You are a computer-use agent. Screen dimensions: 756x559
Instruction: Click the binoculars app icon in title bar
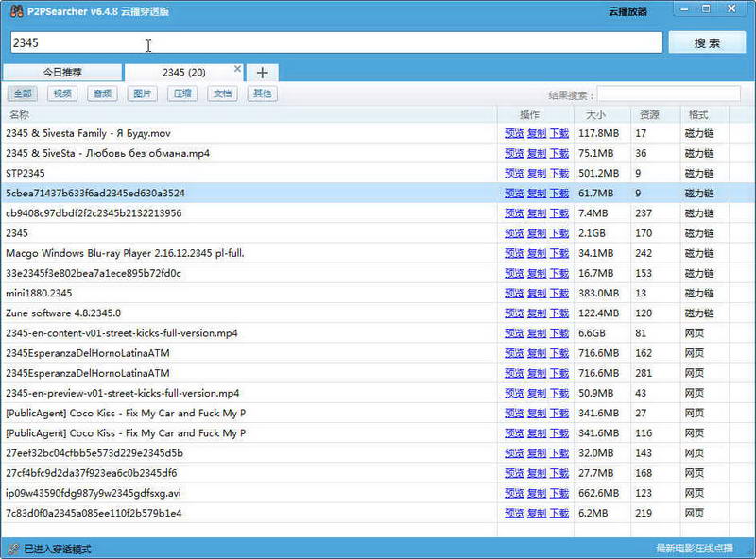(x=16, y=10)
